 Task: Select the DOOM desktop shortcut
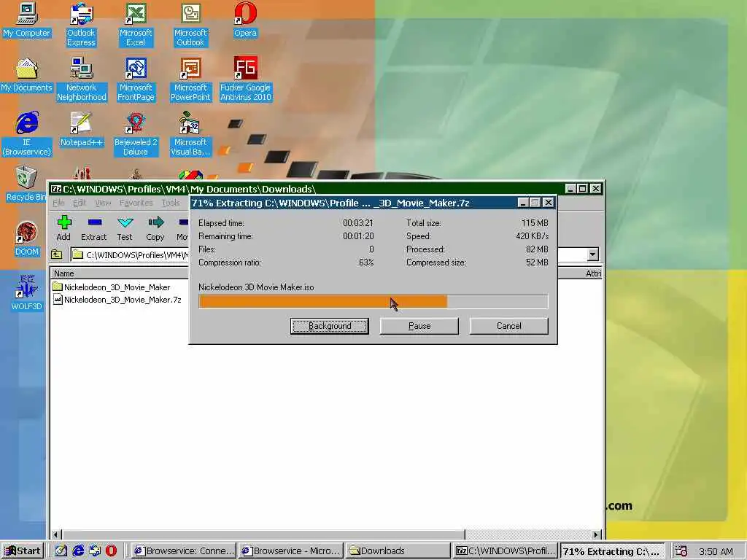click(x=27, y=239)
